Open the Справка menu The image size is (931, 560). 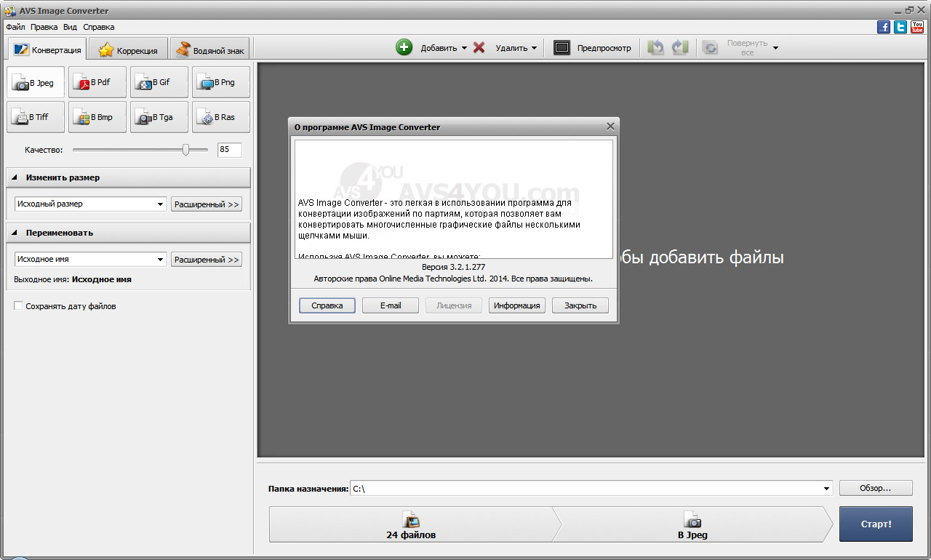click(99, 27)
